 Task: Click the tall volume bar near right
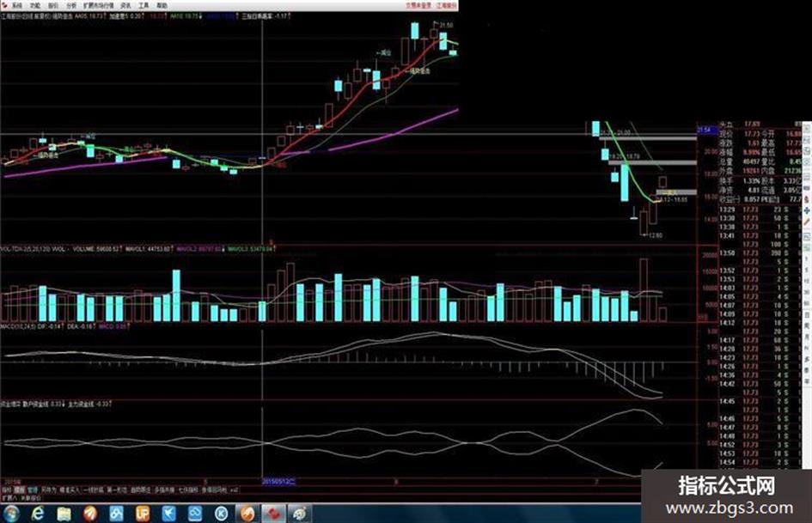pos(644,290)
